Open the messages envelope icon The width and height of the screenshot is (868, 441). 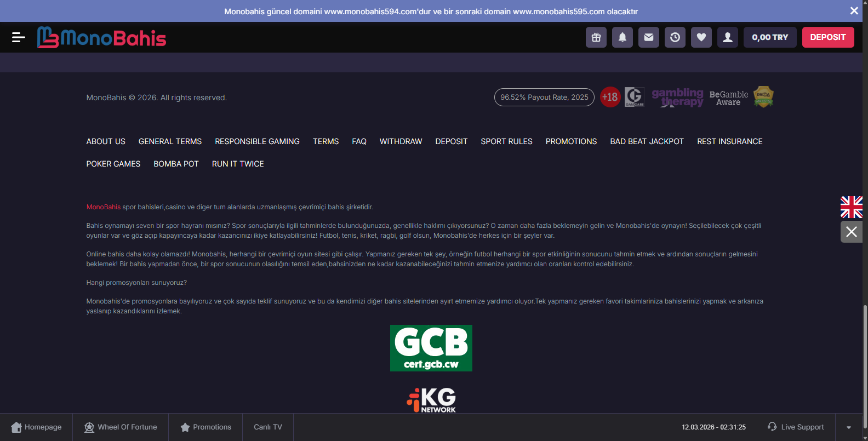tap(649, 37)
